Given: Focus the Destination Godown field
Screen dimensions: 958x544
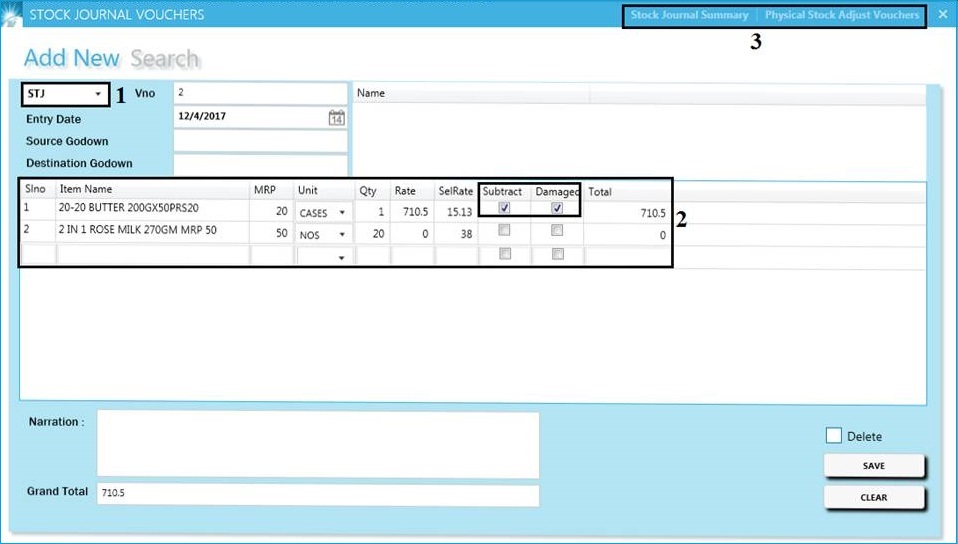Looking at the screenshot, I should pyautogui.click(x=260, y=164).
